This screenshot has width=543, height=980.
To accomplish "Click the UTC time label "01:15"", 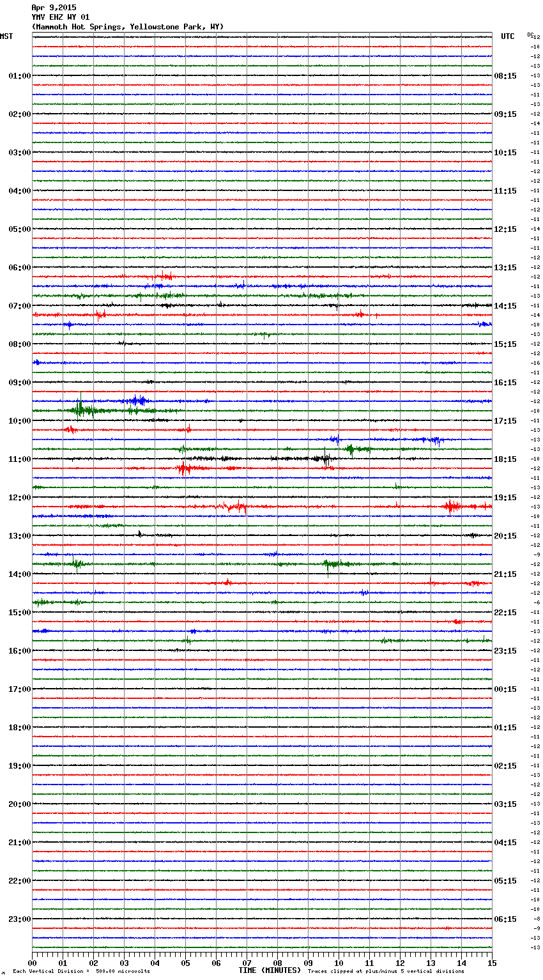I will tap(505, 728).
